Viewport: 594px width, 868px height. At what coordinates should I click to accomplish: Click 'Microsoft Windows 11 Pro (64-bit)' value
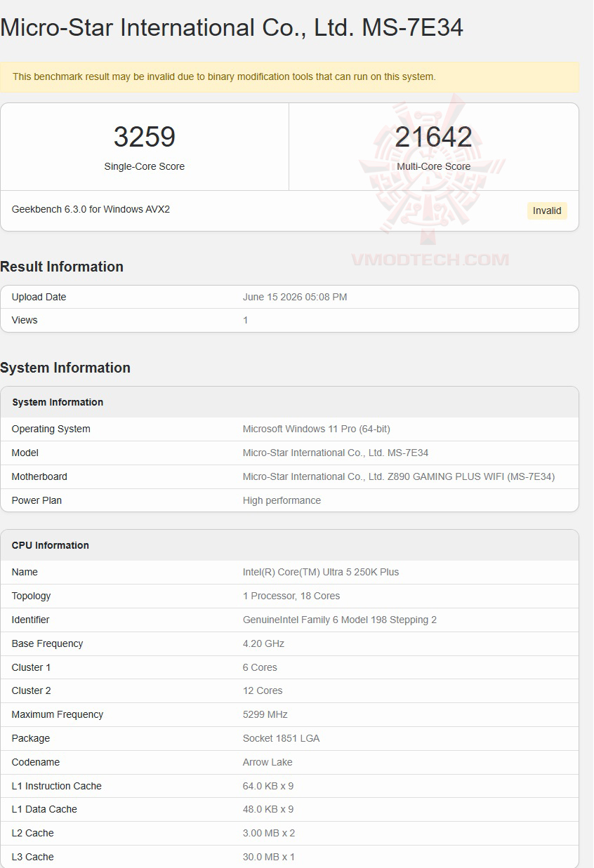click(317, 429)
